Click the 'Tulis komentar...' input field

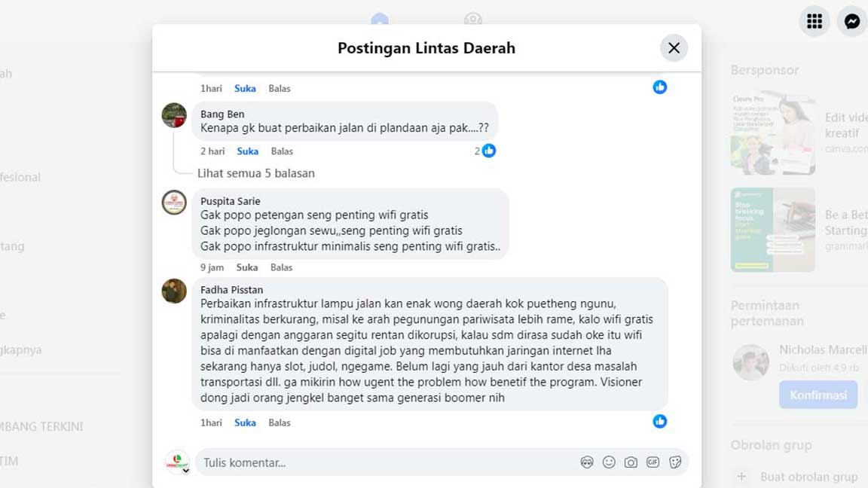pos(384,462)
